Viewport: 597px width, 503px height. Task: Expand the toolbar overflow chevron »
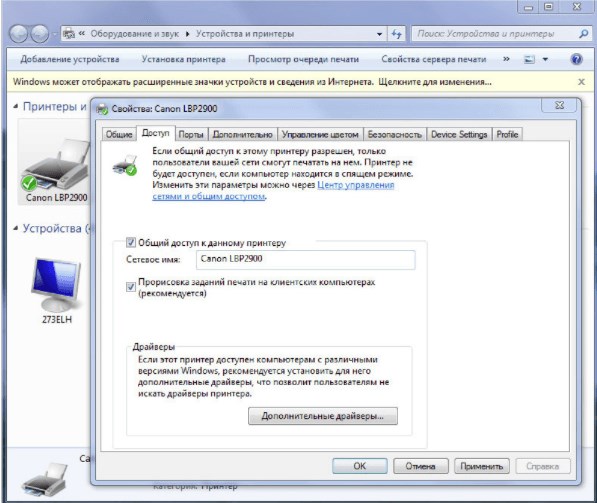point(506,59)
